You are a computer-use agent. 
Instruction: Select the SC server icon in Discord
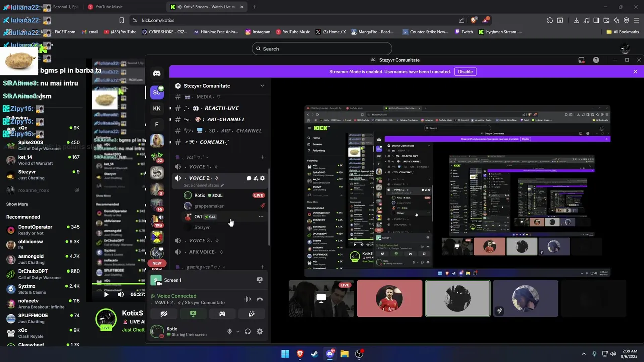pos(157,93)
